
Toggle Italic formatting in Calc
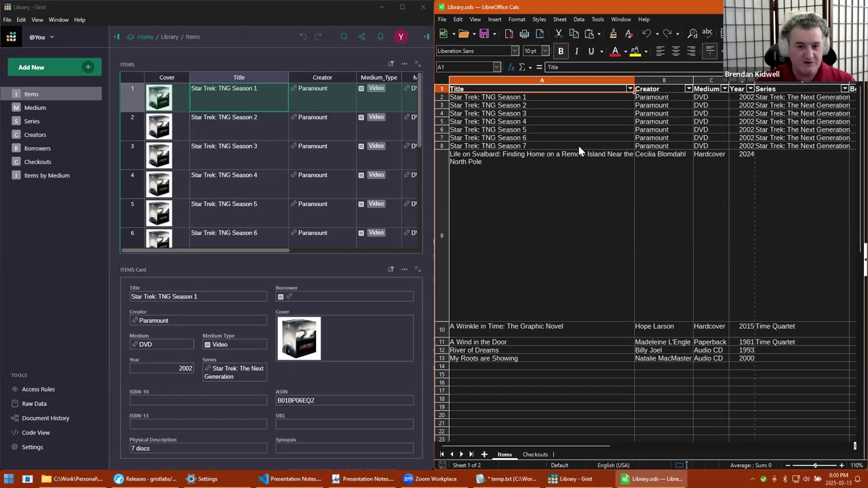click(x=576, y=51)
